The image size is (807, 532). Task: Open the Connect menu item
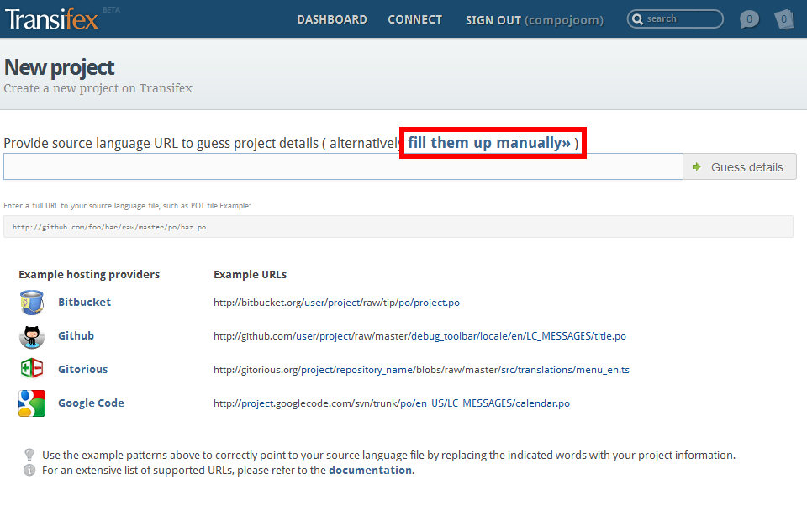414,19
